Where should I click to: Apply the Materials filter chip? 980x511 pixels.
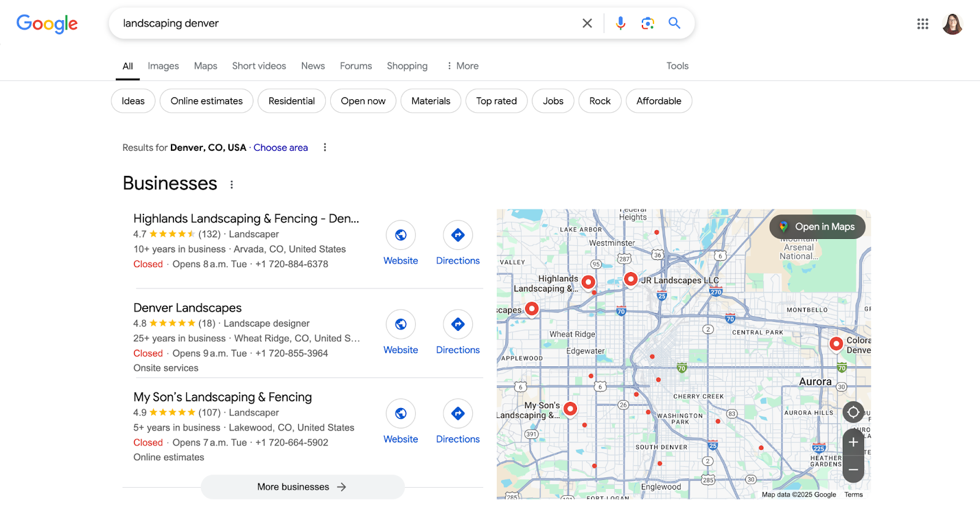click(x=431, y=101)
